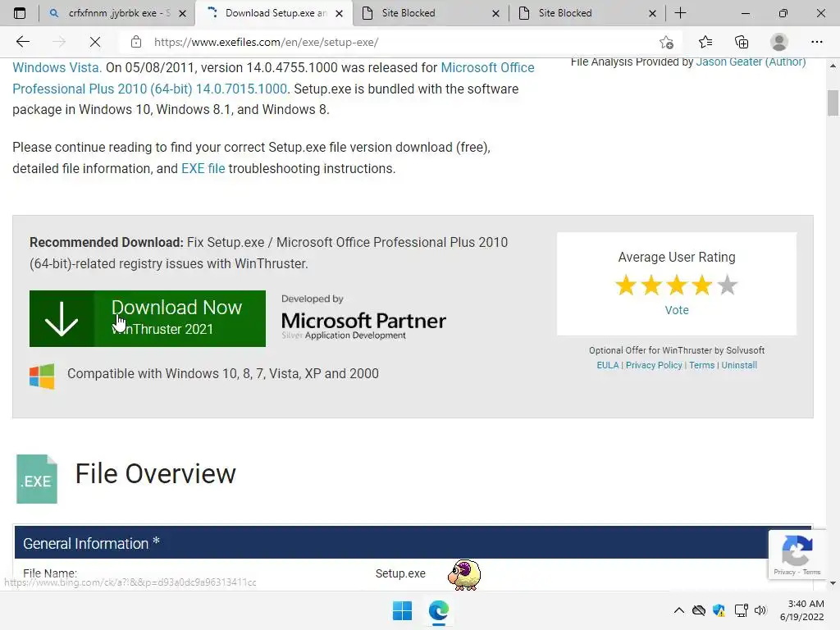
Task: Stop loading the page
Action: tap(95, 42)
